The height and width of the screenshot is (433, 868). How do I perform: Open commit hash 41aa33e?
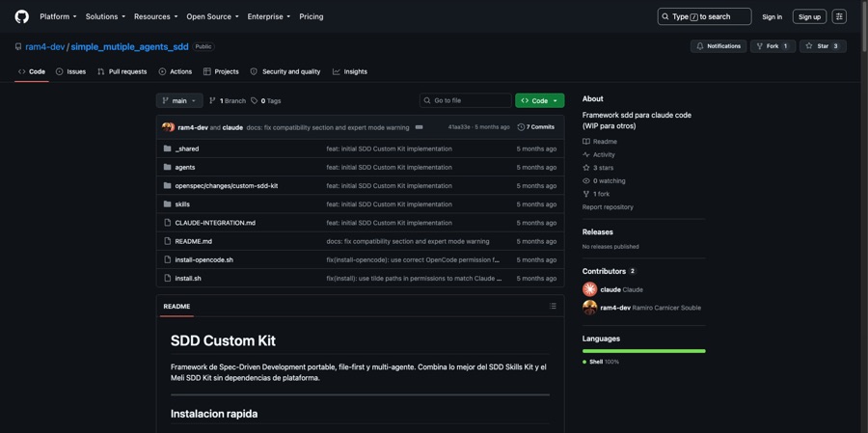coord(459,127)
